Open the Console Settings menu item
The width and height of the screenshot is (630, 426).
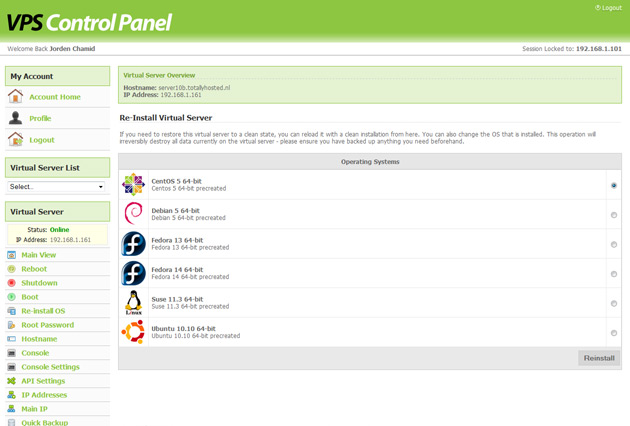(x=50, y=367)
